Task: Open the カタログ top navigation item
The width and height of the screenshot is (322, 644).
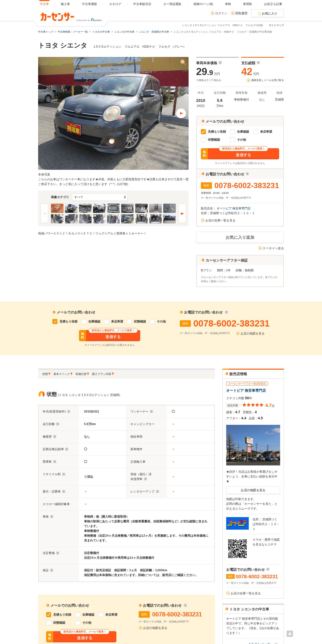Action: click(x=115, y=4)
